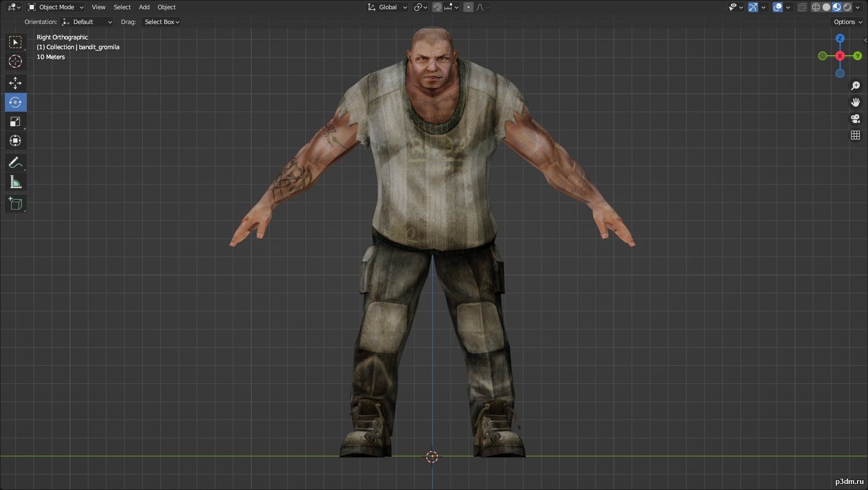The width and height of the screenshot is (868, 490).
Task: Click the green Y axis on the gizmo
Action: pos(858,56)
